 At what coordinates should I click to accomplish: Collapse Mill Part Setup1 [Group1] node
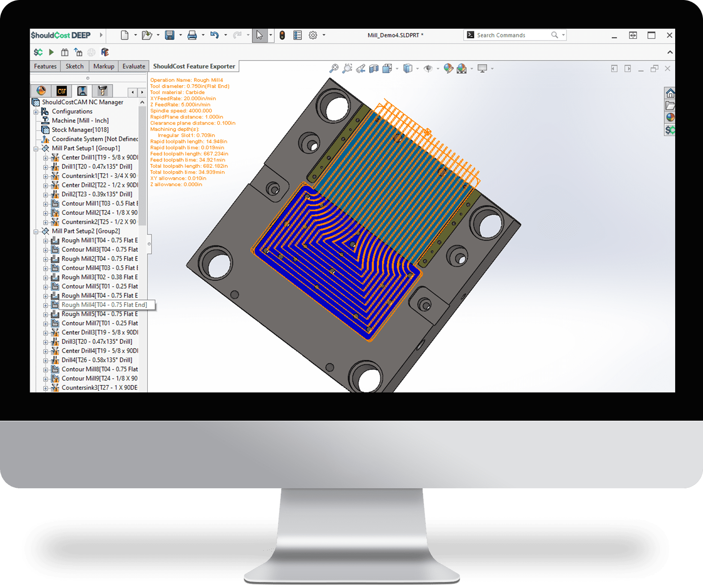coord(36,148)
